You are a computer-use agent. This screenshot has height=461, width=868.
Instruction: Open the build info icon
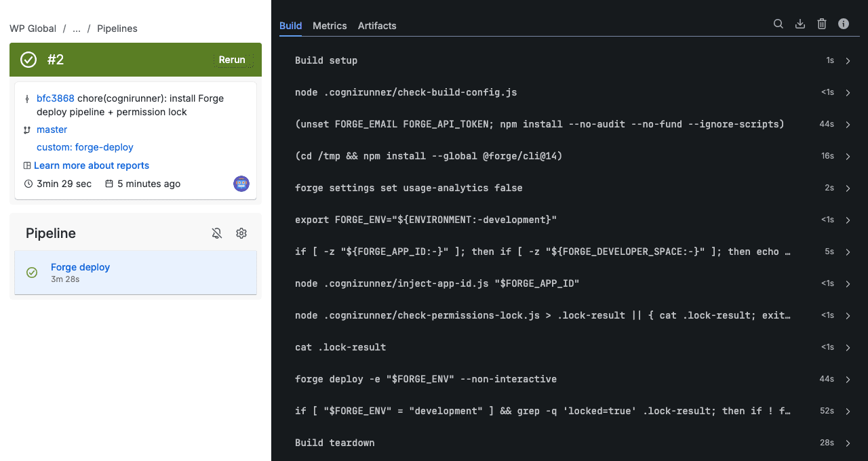[844, 24]
